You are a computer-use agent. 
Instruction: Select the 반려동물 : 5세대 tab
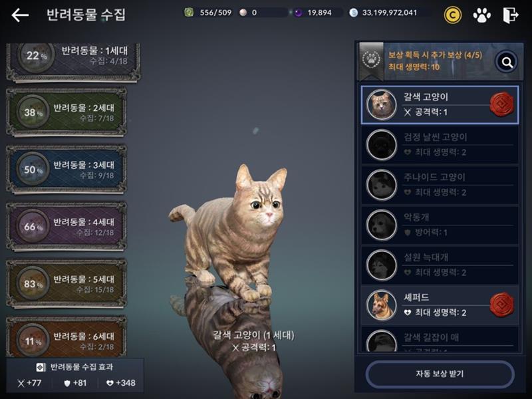pos(66,284)
